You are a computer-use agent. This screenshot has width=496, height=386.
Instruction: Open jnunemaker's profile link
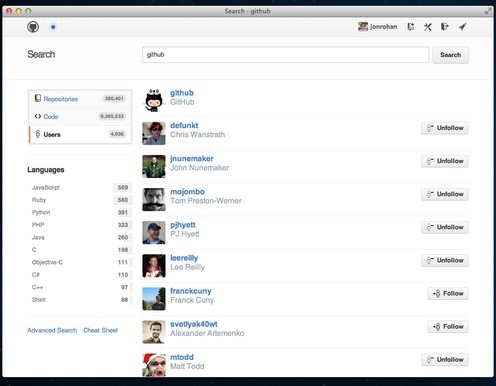point(192,159)
